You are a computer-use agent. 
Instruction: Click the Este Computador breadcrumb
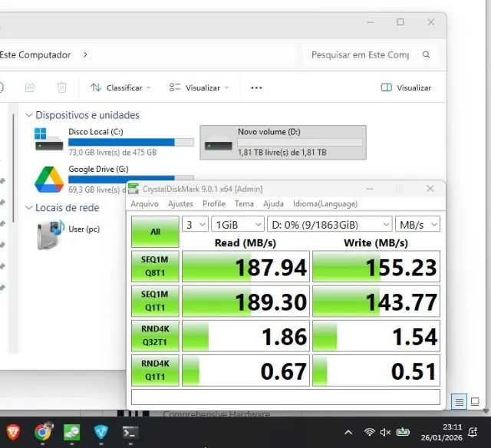(x=35, y=54)
